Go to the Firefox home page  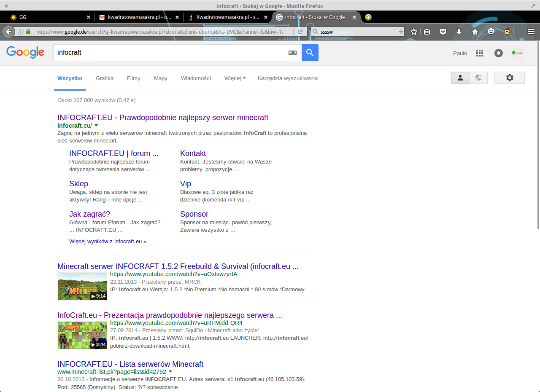475,32
